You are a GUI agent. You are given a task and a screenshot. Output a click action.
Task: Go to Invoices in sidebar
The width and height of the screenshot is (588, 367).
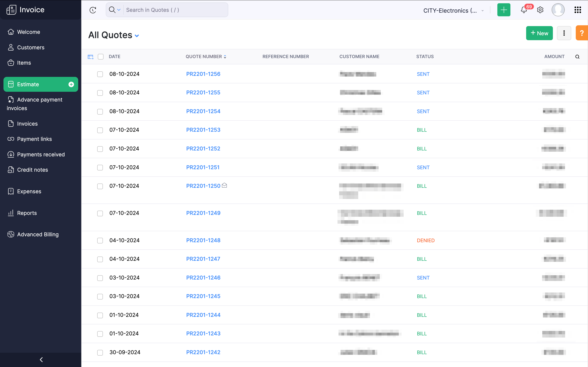click(x=27, y=124)
